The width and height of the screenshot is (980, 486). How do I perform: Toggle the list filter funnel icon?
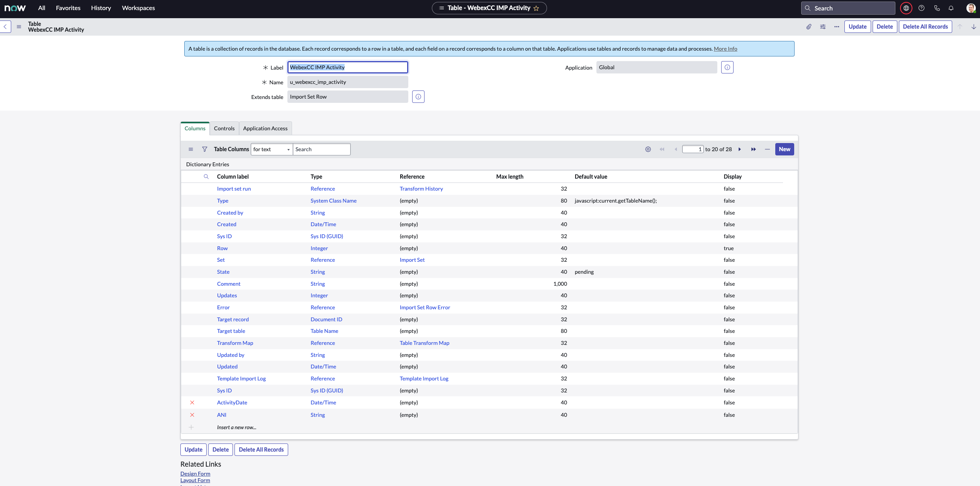[x=205, y=149]
